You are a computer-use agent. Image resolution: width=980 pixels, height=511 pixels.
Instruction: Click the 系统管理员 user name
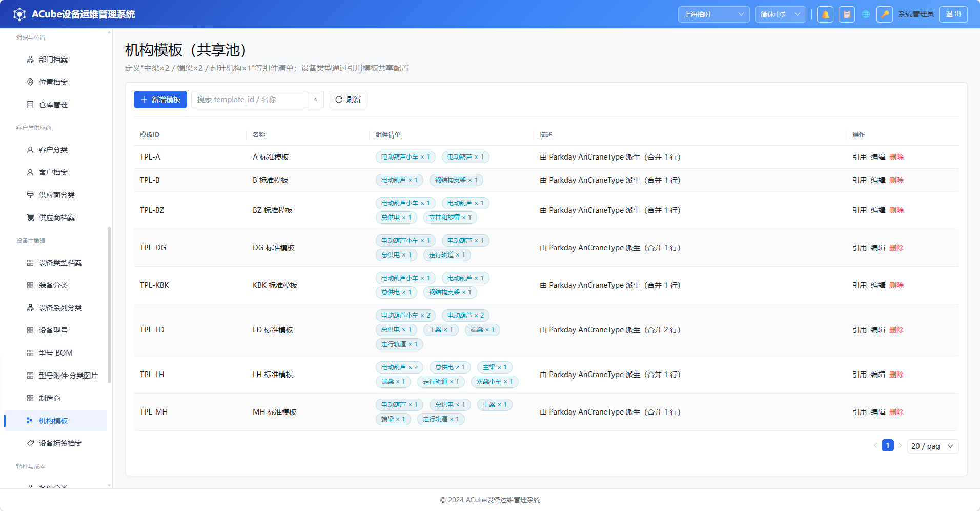coord(916,14)
